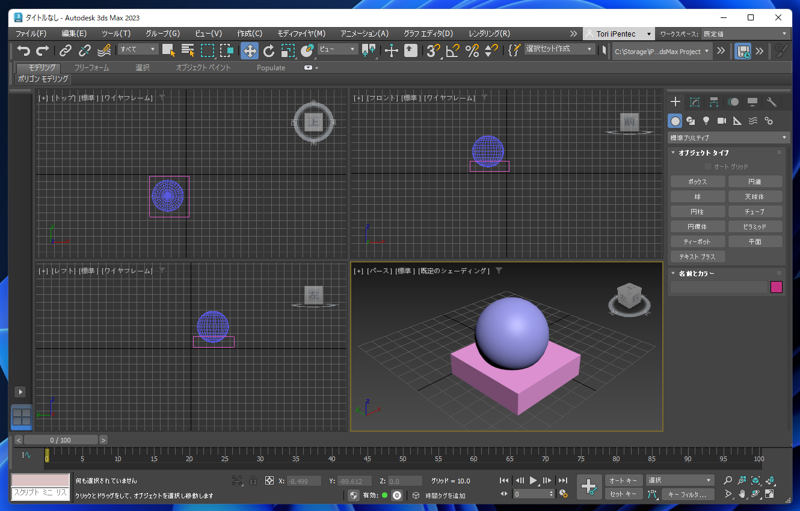Activate the Select and Rotate tool

click(269, 50)
